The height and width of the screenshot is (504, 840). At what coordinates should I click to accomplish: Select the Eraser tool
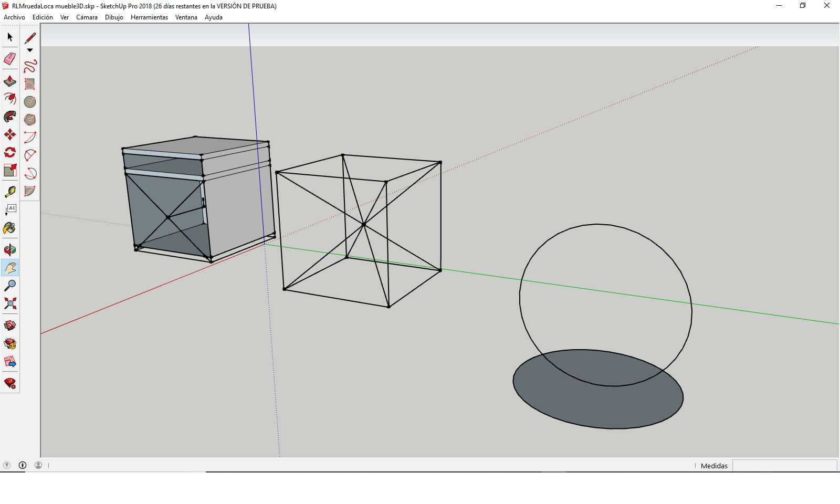click(10, 59)
